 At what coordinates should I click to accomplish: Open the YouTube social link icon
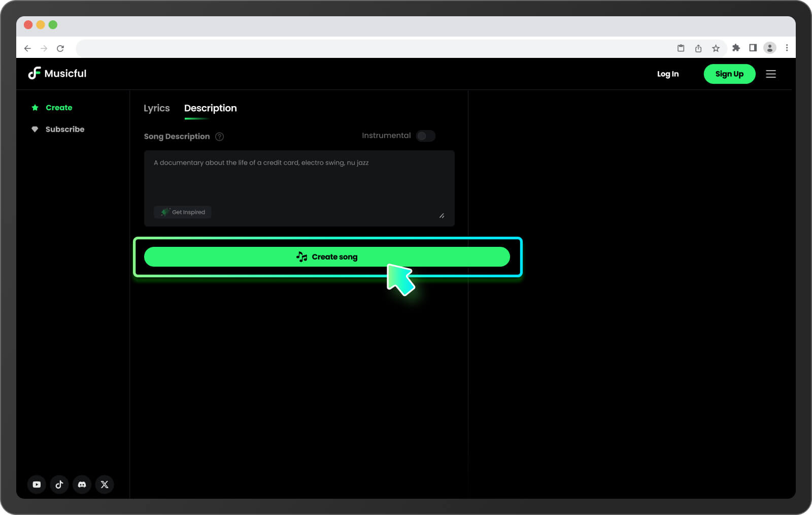(37, 485)
